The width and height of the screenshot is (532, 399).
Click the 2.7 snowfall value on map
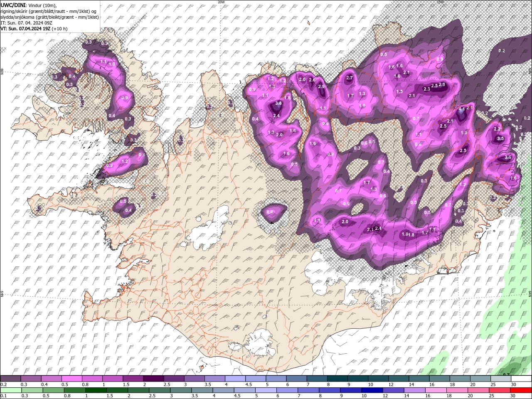tap(350, 78)
